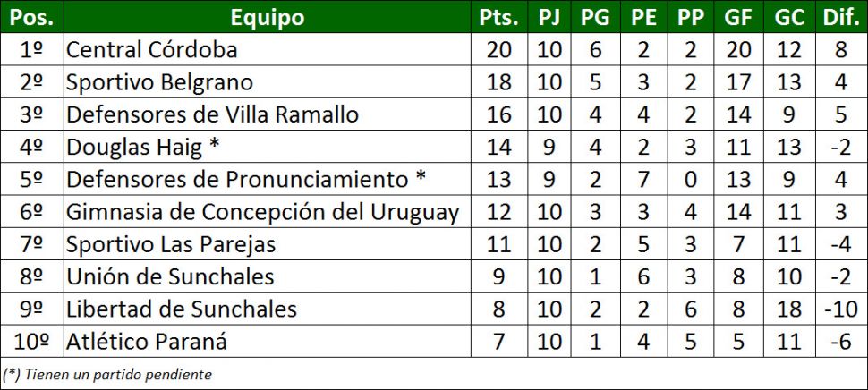
Task: Select Defensores de Villa Ramallo row name
Action: click(213, 114)
